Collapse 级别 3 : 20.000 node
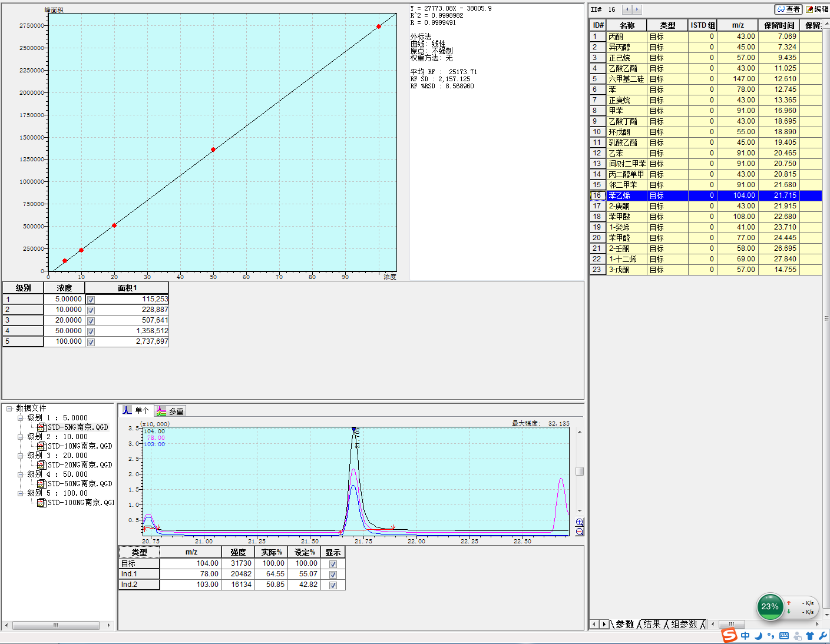The width and height of the screenshot is (830, 644). (21, 456)
